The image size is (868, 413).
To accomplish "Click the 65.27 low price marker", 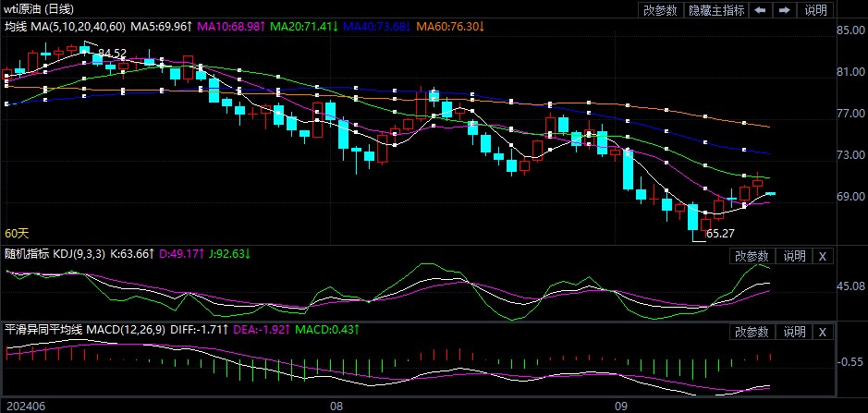I will (x=720, y=235).
